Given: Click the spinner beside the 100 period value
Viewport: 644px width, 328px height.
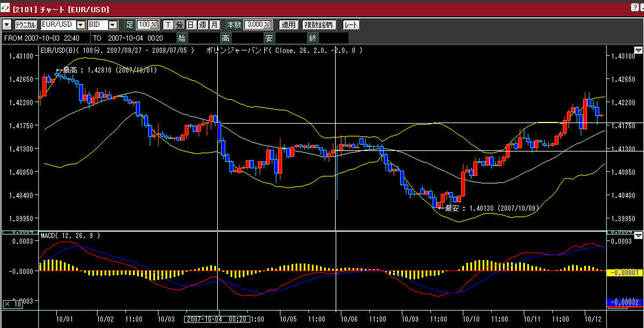Looking at the screenshot, I should pos(154,25).
